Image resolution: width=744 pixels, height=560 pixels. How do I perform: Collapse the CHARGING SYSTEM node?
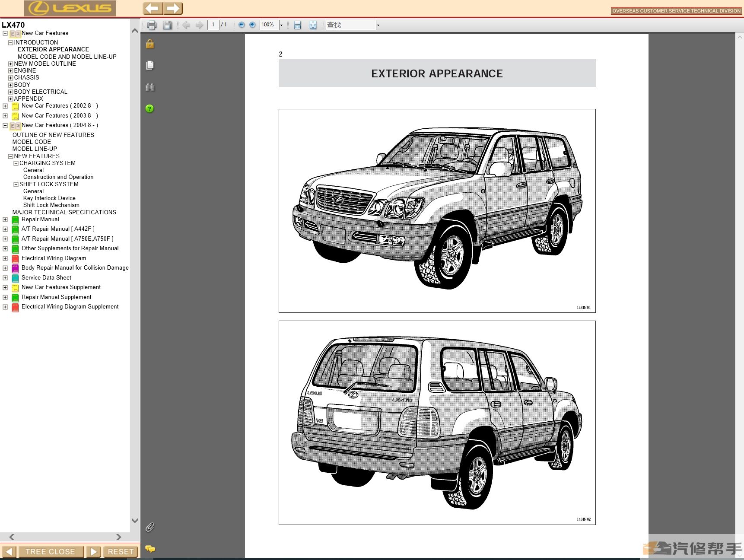pyautogui.click(x=16, y=163)
